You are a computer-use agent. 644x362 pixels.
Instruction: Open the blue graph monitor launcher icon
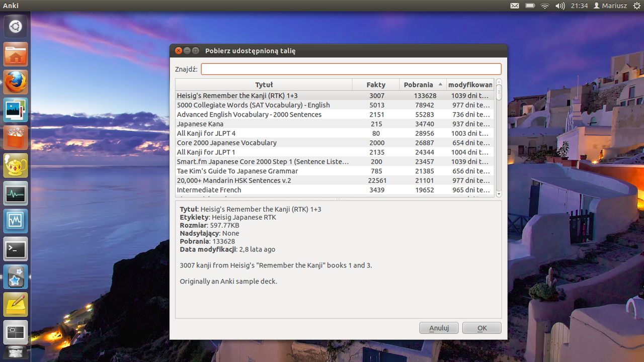click(15, 221)
